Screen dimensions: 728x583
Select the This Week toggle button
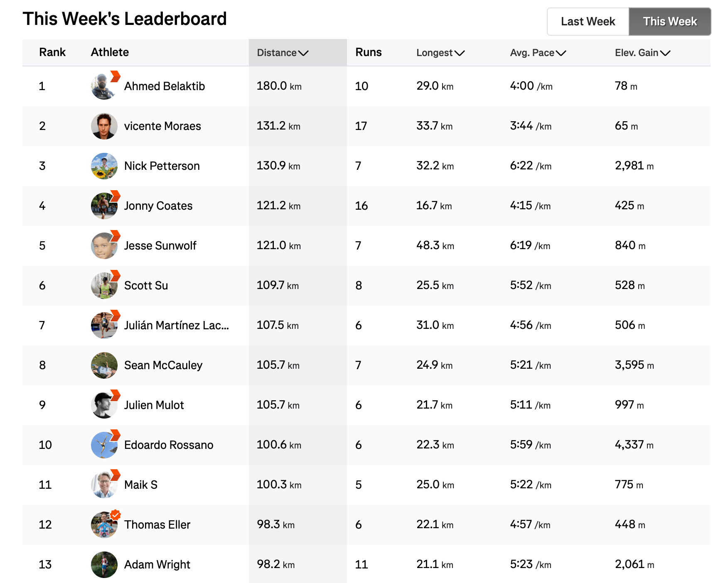[x=670, y=22]
